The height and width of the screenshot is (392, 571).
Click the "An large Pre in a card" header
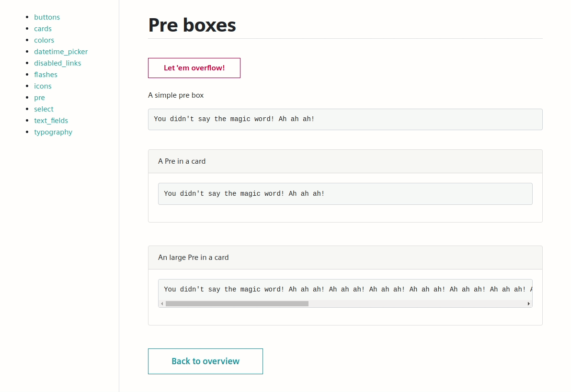point(194,258)
